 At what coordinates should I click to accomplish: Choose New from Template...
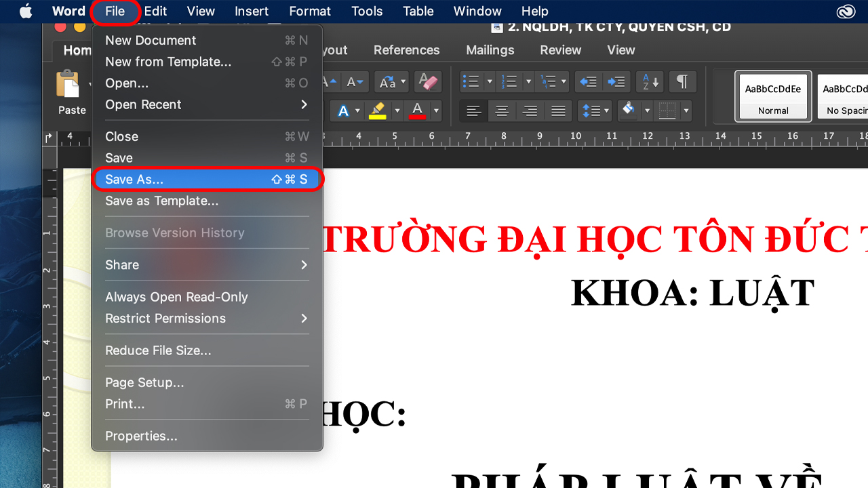click(x=207, y=62)
